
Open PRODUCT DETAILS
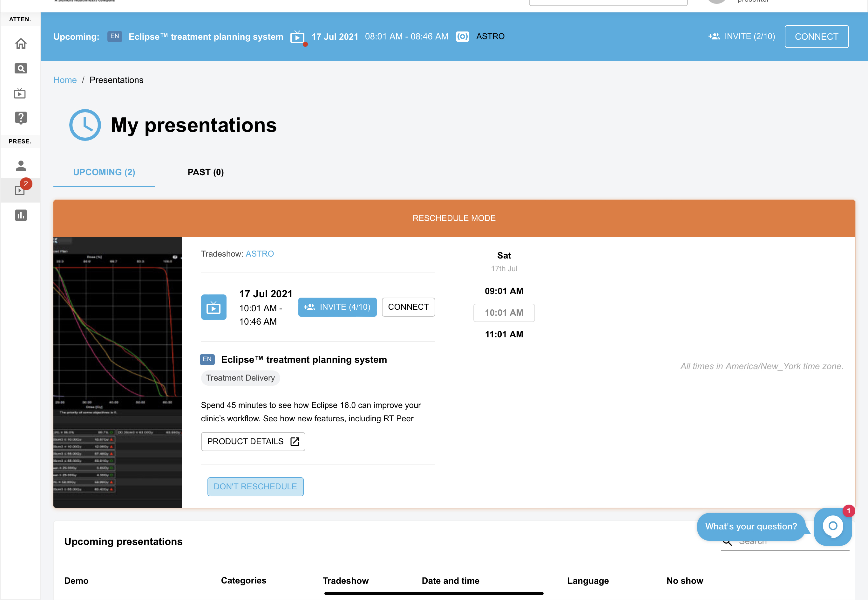[x=253, y=441]
